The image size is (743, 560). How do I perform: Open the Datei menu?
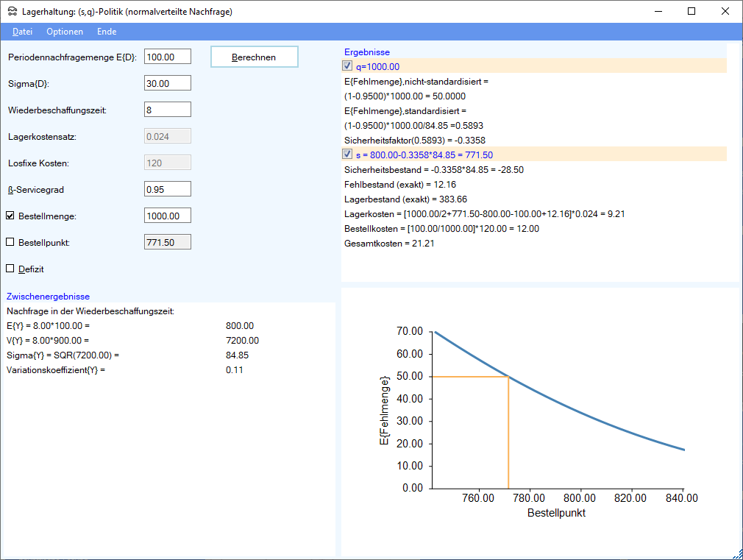(22, 32)
